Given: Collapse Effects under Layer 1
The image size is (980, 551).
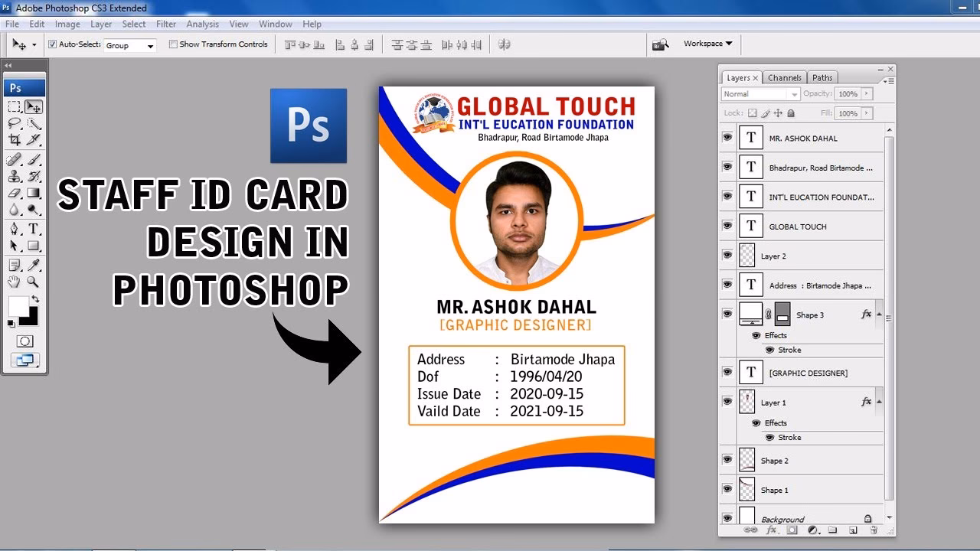Looking at the screenshot, I should click(879, 403).
